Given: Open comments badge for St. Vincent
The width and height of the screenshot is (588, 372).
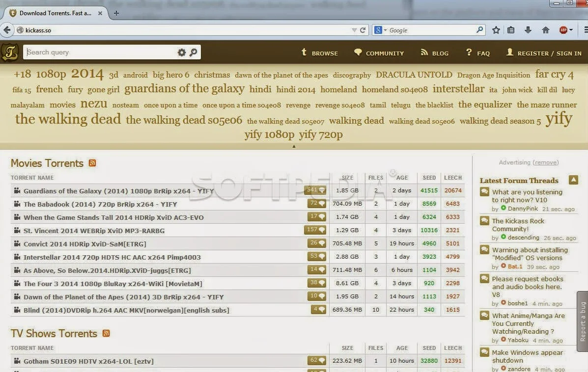Looking at the screenshot, I should pyautogui.click(x=315, y=230).
